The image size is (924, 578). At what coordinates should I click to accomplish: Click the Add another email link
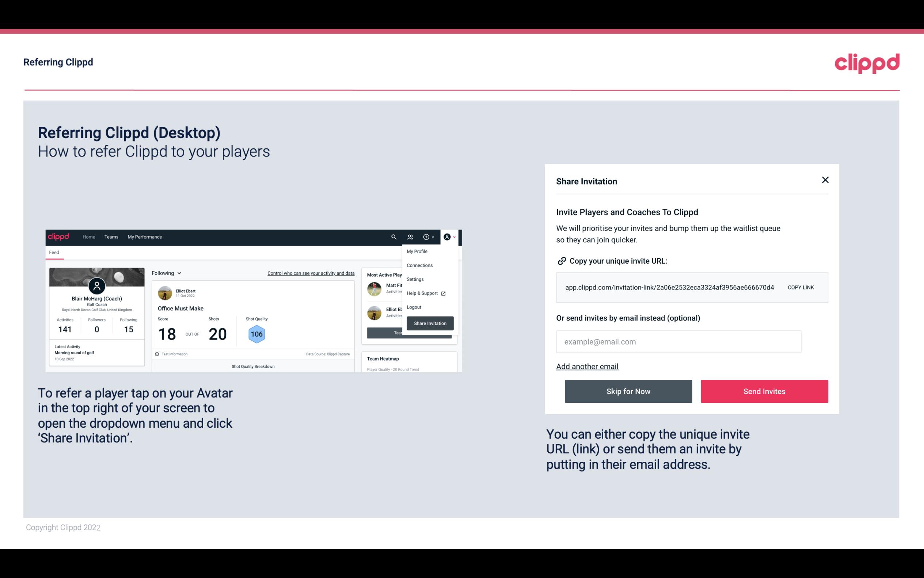coord(588,366)
